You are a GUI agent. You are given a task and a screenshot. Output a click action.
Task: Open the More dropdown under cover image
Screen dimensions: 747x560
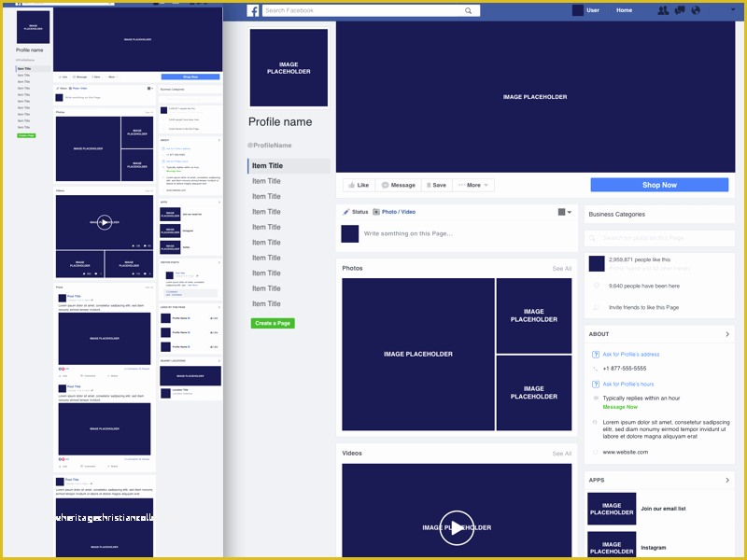473,185
